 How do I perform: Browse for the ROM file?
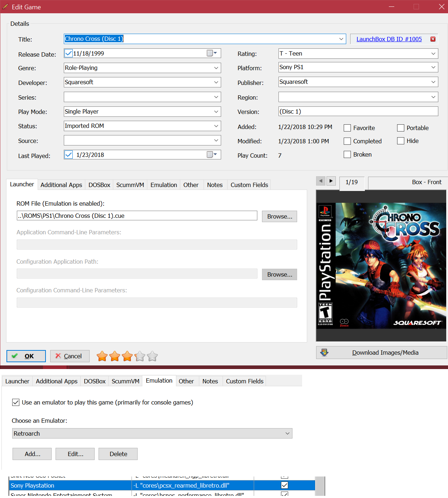pyautogui.click(x=280, y=216)
